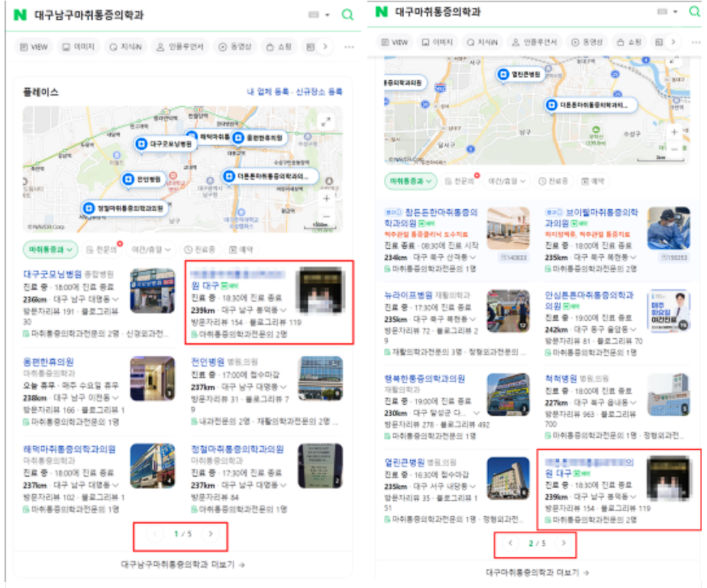The image size is (707, 588).
Task: Open 대구마취통증의학과 더보기 link
Action: coord(538,573)
